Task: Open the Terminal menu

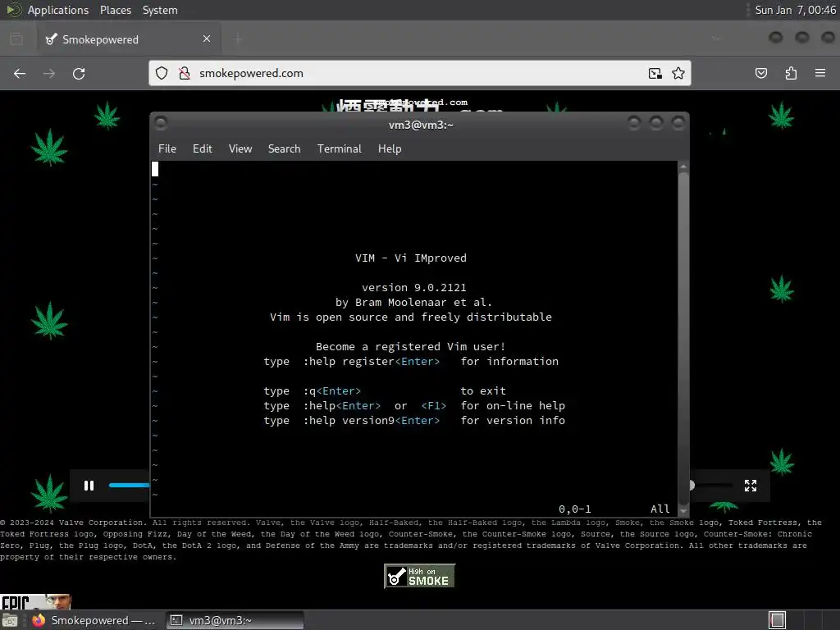Action: (x=339, y=149)
